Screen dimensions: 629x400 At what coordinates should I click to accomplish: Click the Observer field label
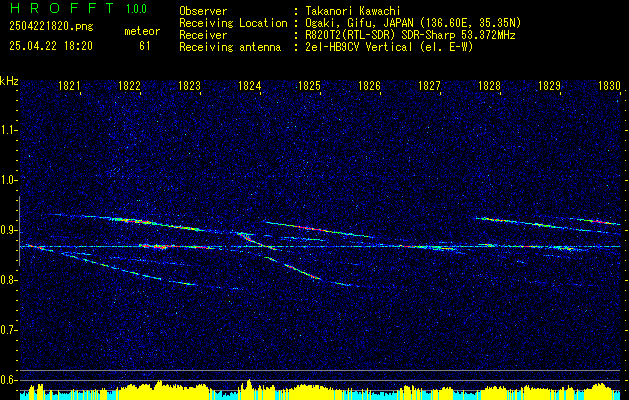click(x=203, y=11)
